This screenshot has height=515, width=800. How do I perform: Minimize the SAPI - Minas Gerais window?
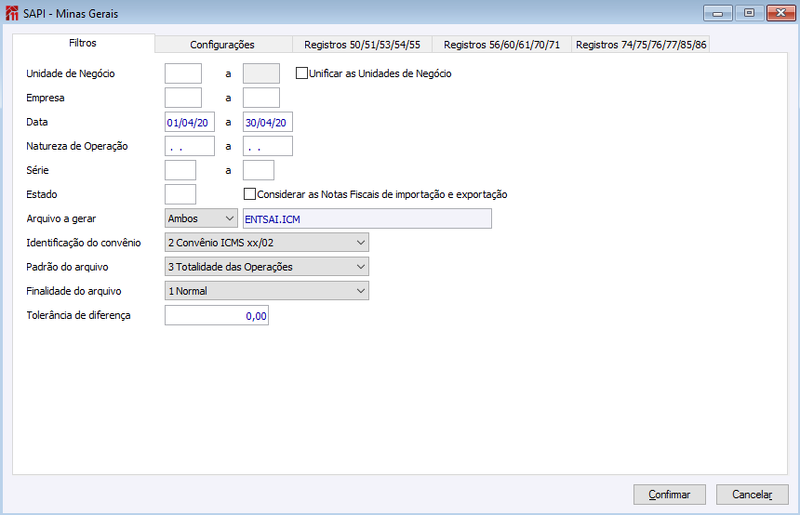coord(717,13)
